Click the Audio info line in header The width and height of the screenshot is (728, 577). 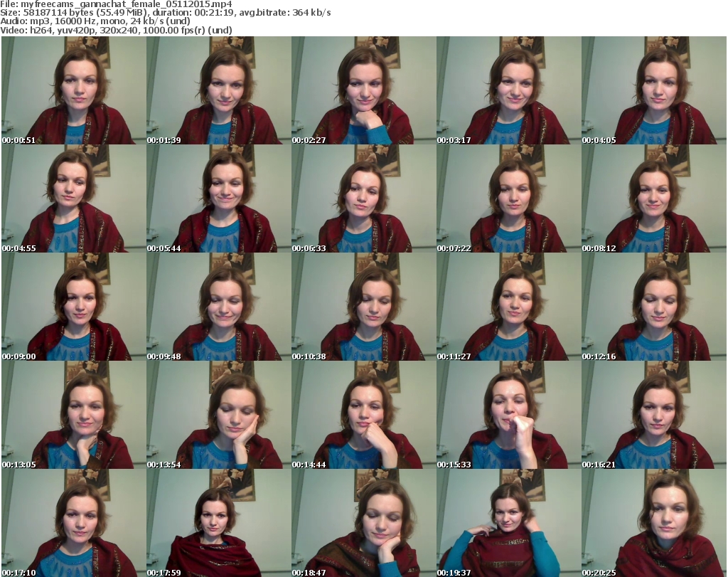pos(96,21)
